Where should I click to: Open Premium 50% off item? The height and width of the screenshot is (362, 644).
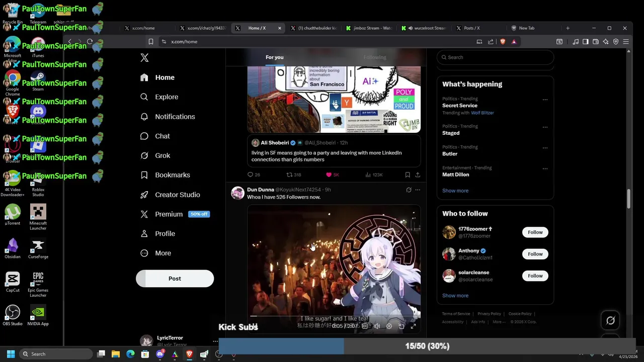175,214
